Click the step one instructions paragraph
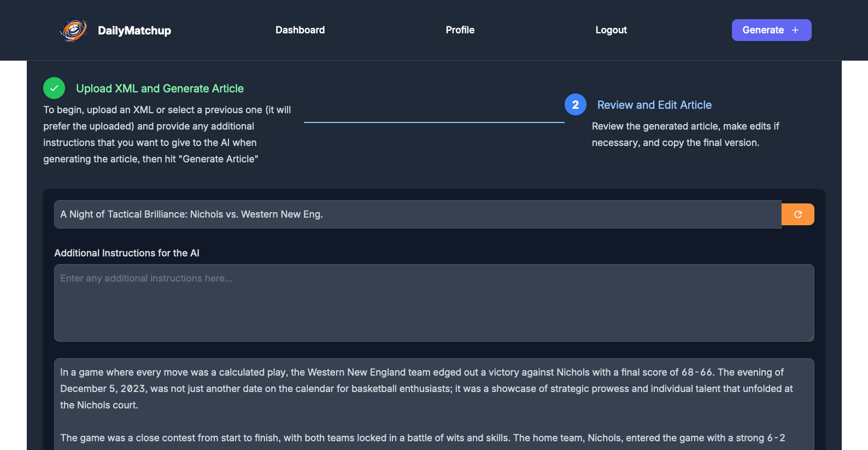Viewport: 868px width, 450px height. pos(167,134)
